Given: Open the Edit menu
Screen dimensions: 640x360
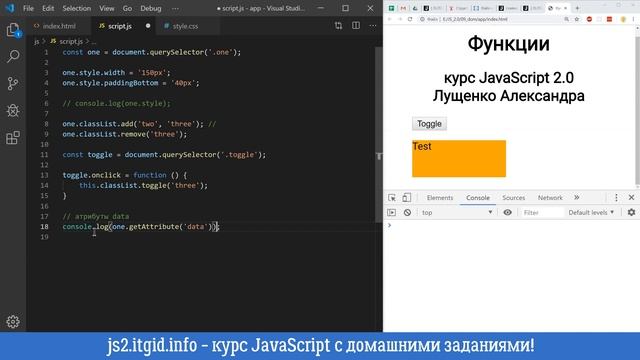Looking at the screenshot, I should pos(48,8).
